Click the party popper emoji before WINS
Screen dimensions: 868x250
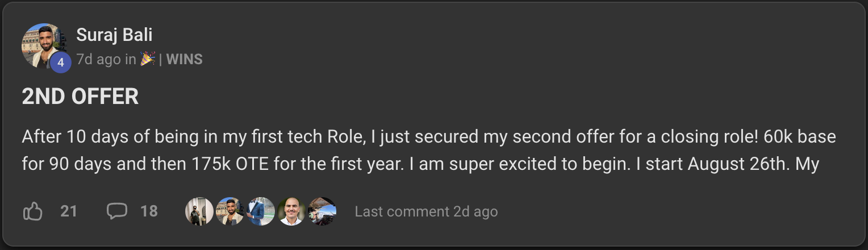(x=148, y=59)
